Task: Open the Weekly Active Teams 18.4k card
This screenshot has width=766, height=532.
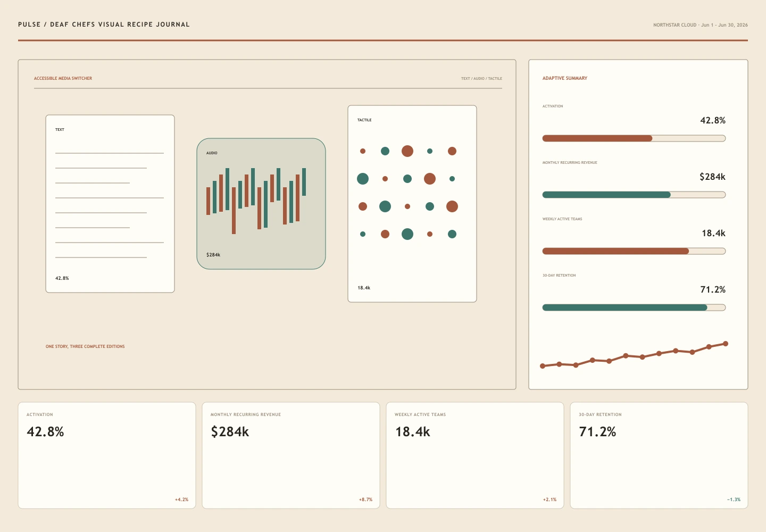Action: click(475, 455)
